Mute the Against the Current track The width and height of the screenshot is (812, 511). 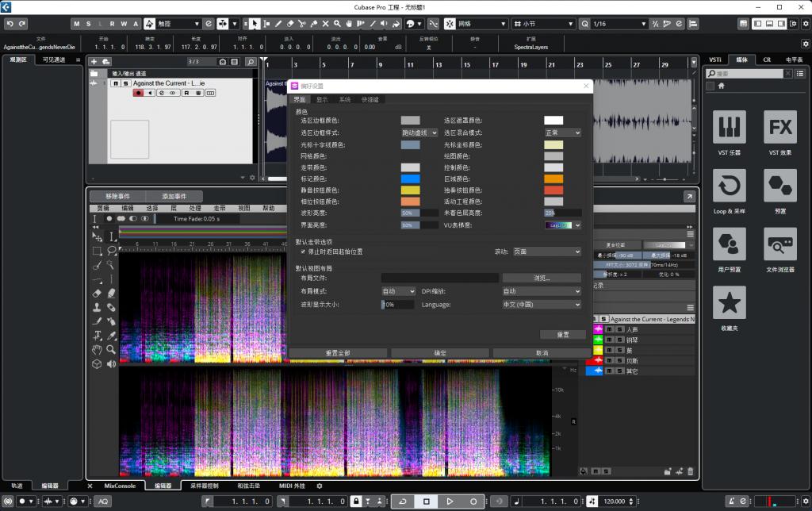(116, 83)
